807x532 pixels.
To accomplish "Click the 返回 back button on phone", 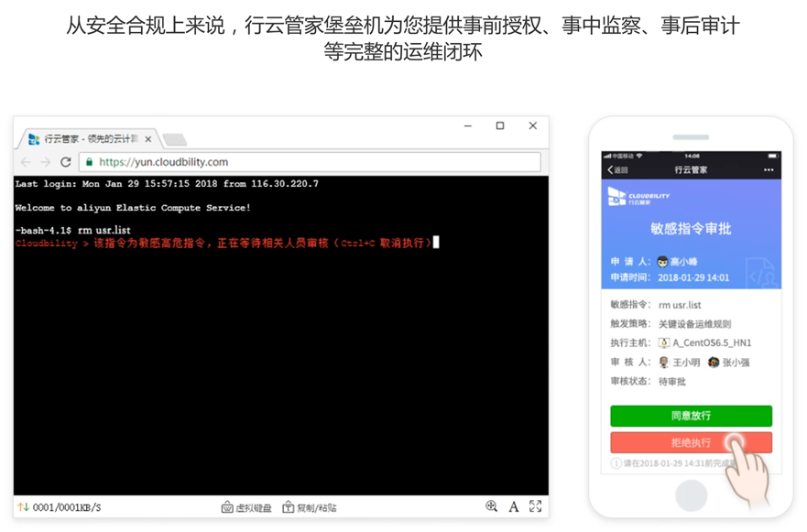I will pyautogui.click(x=617, y=169).
